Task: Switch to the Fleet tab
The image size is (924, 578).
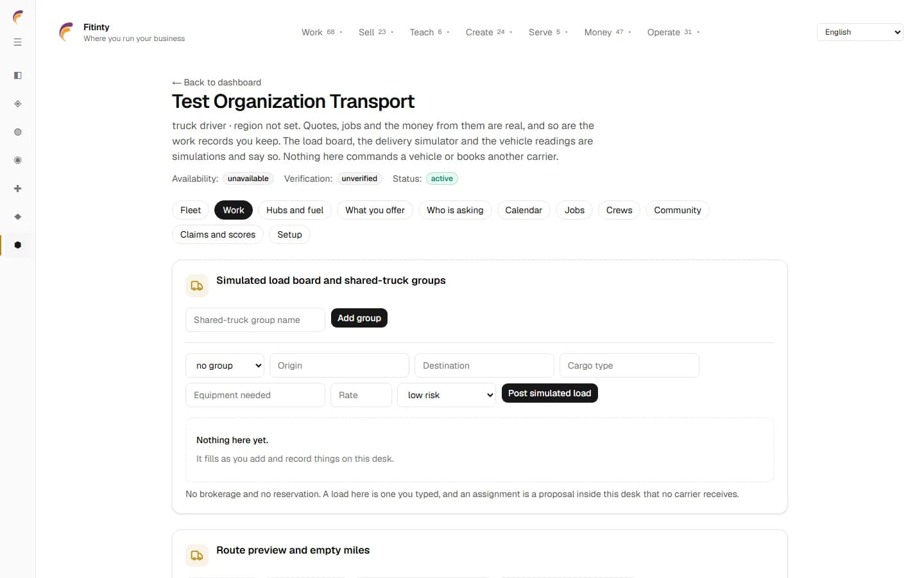Action: [x=191, y=210]
